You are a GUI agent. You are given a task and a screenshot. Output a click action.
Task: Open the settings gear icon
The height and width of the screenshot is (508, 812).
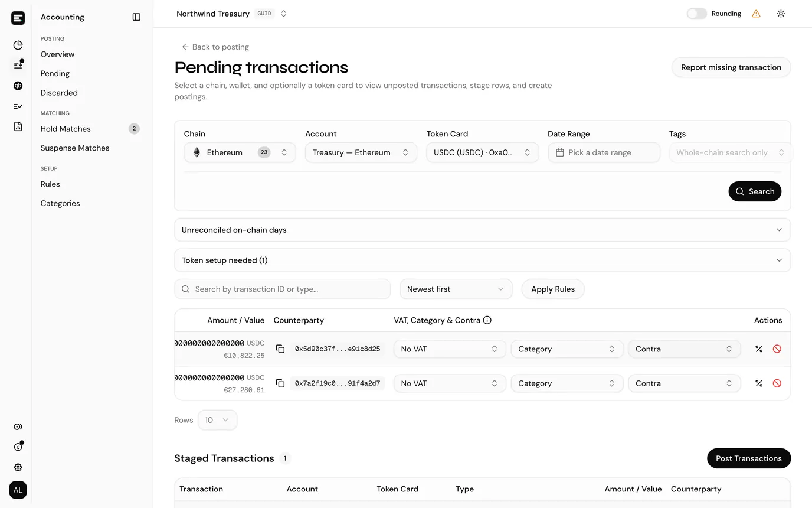[x=18, y=467]
